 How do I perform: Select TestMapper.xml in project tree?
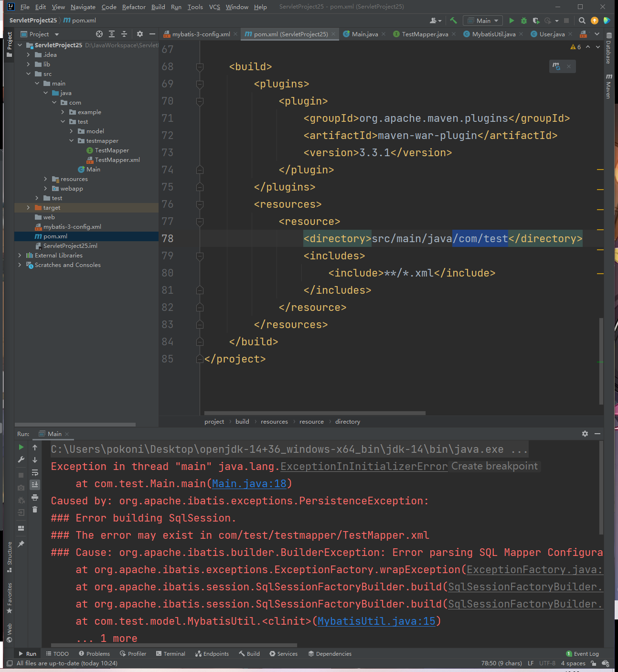tap(117, 160)
